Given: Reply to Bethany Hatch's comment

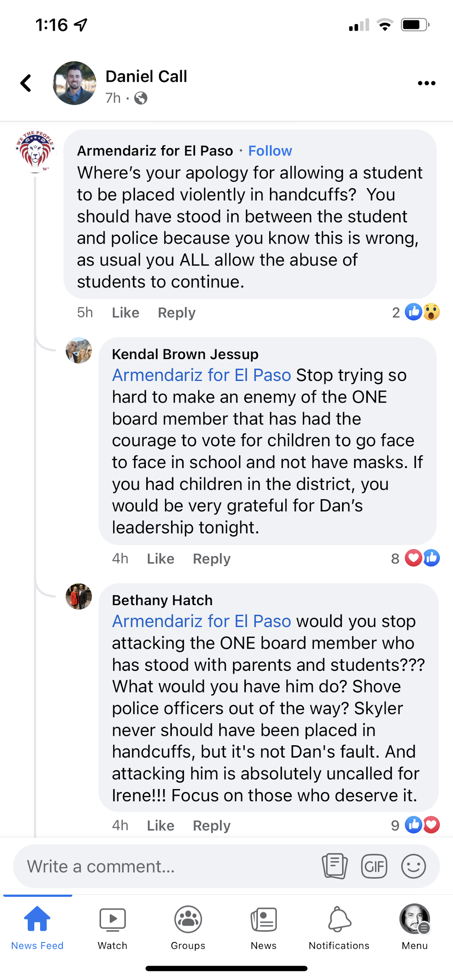Looking at the screenshot, I should pyautogui.click(x=212, y=826).
